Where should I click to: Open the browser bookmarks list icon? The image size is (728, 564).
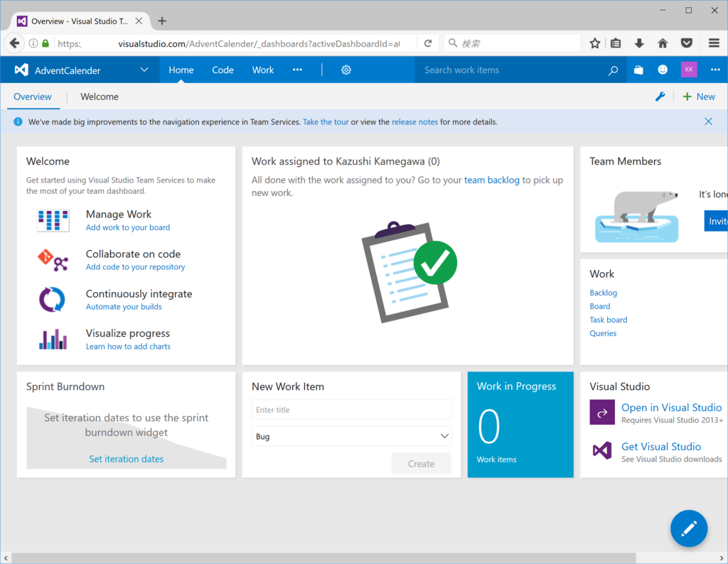tap(616, 43)
